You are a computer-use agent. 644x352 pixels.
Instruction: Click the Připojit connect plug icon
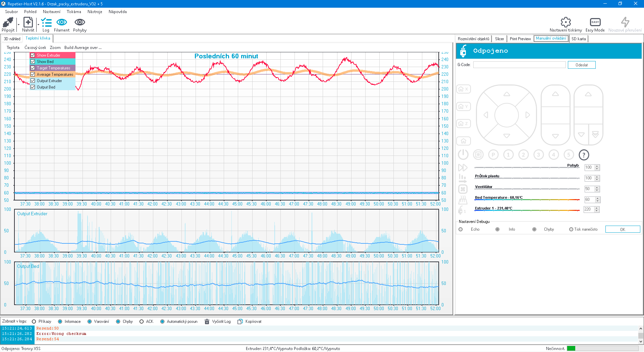coord(8,23)
